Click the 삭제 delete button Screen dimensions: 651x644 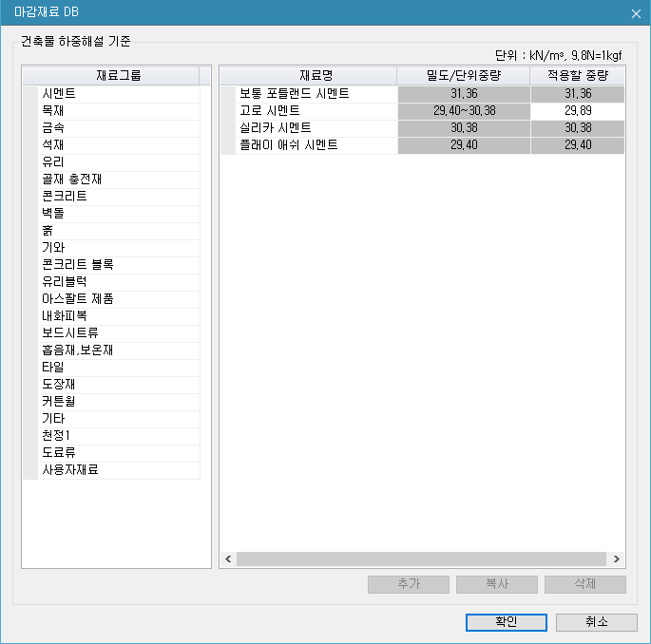[x=585, y=584]
